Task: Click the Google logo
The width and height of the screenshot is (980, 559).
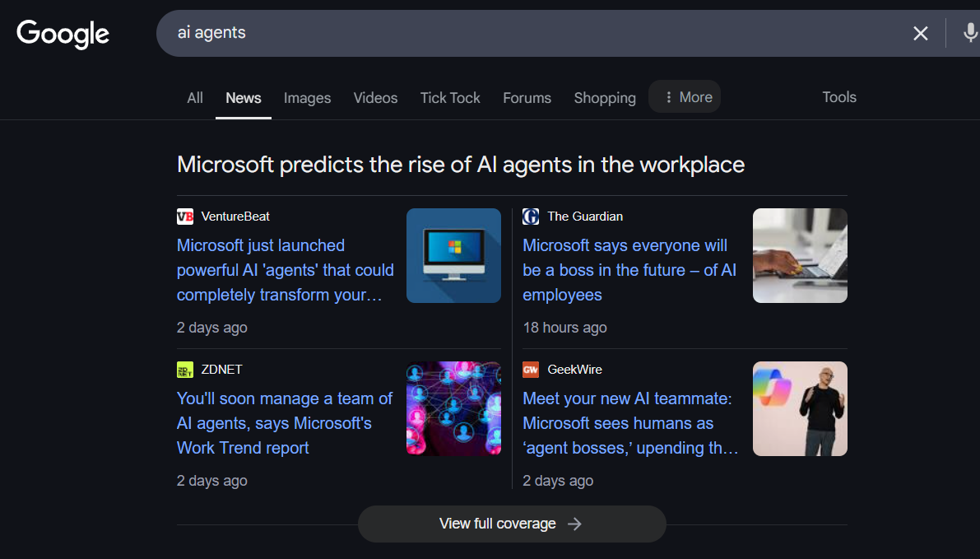Action: click(x=63, y=34)
